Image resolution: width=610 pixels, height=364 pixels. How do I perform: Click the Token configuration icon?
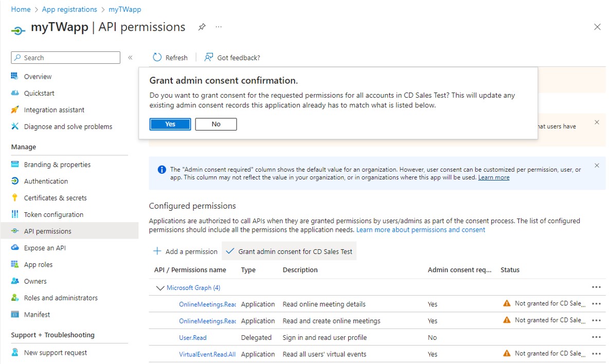tap(15, 214)
